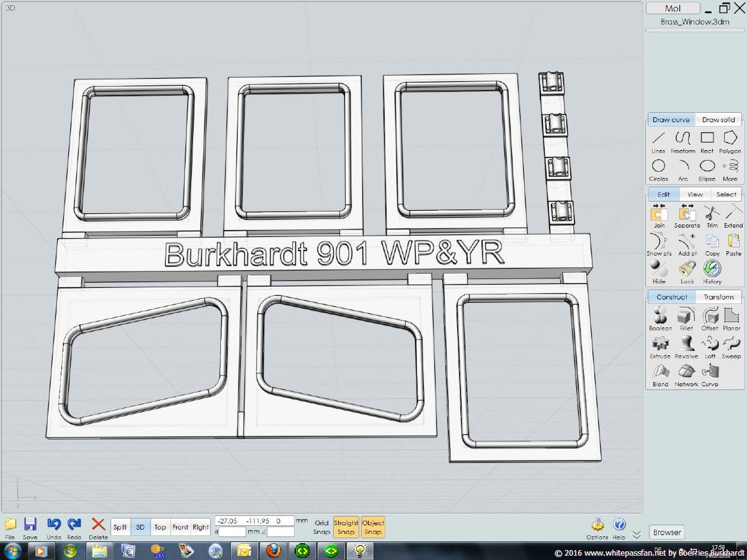Open the Curve construct tool
This screenshot has height=560, width=747.
[x=710, y=375]
